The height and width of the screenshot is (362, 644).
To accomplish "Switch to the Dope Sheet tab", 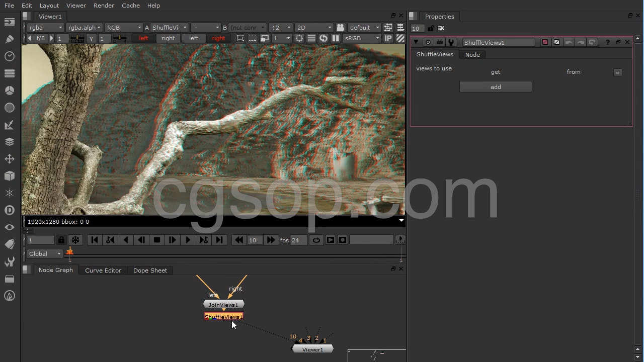I will coord(150,270).
